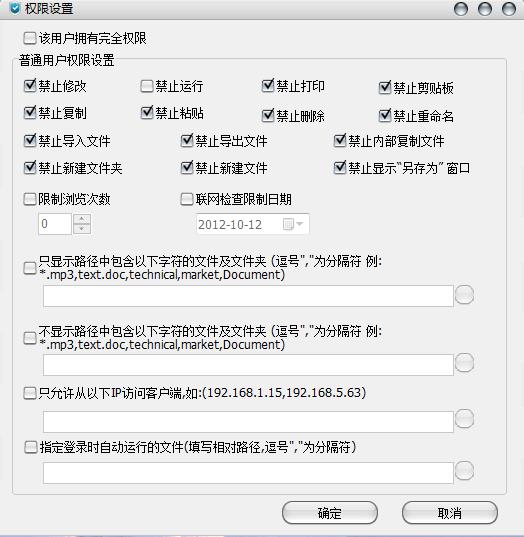Click the allowed IP address input field

[248, 422]
